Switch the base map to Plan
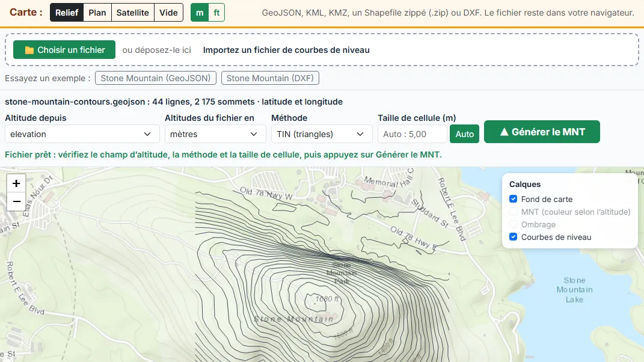 tap(97, 13)
